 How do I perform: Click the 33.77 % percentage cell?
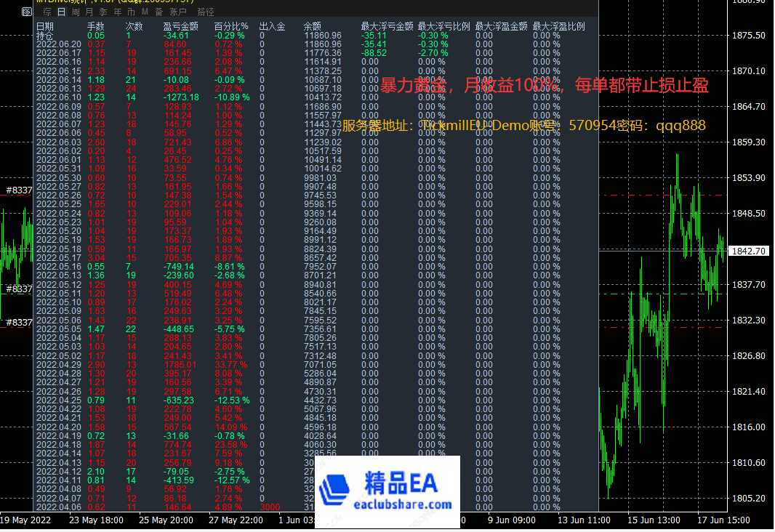[231, 365]
